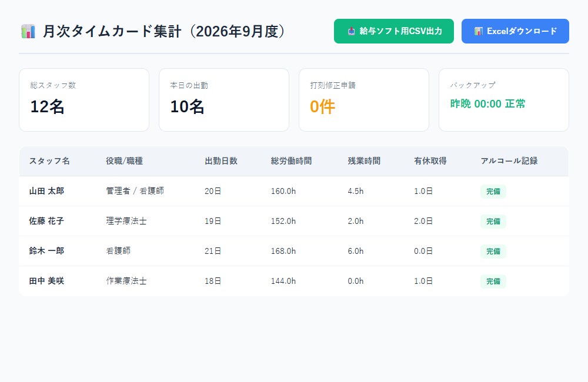Click the 152.0h total hours cell
Image resolution: width=588 pixels, height=382 pixels.
coord(283,221)
